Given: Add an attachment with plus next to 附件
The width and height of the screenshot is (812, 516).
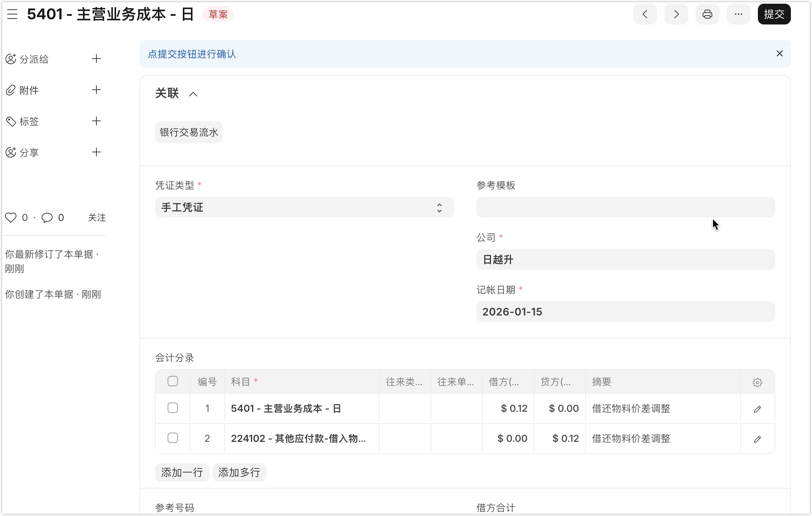Looking at the screenshot, I should [x=96, y=90].
